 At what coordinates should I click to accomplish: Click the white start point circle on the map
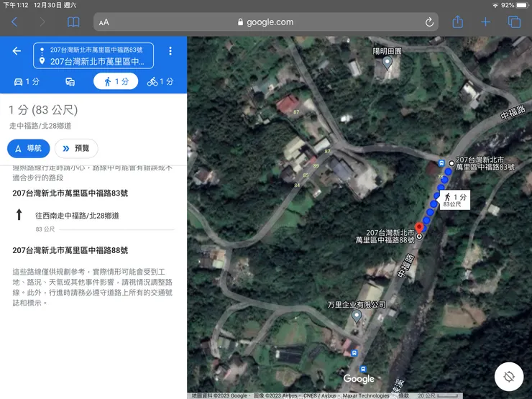tap(451, 163)
